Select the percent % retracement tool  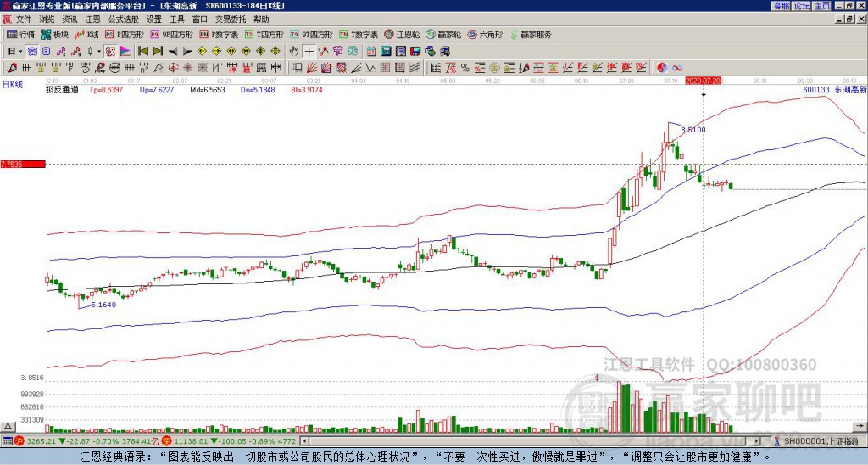pos(465,68)
